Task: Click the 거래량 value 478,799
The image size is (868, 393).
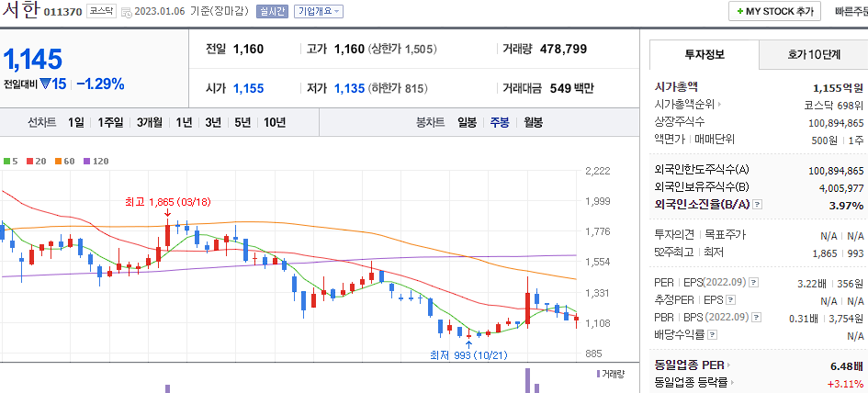Action: [563, 49]
